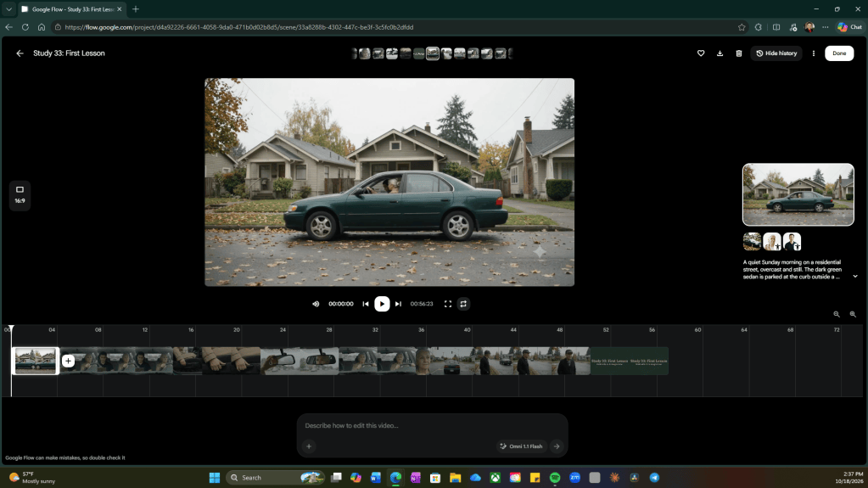Open the history preview thumbnail of the sedan
Viewport: 868px width, 488px height.
tap(798, 194)
